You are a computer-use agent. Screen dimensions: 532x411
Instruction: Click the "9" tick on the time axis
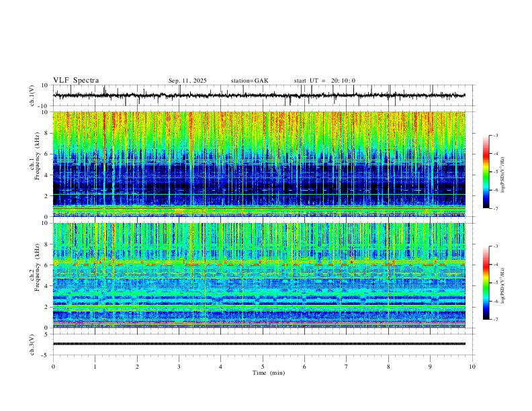[430, 367]
